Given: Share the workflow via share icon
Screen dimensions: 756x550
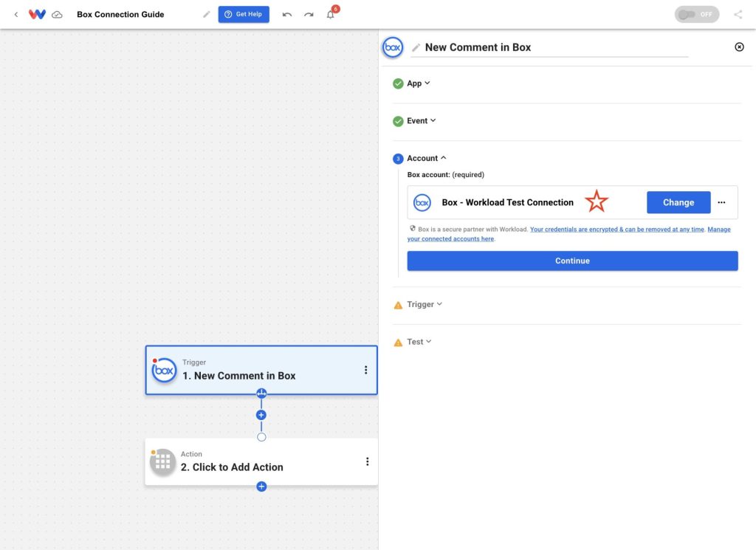Looking at the screenshot, I should tap(738, 15).
